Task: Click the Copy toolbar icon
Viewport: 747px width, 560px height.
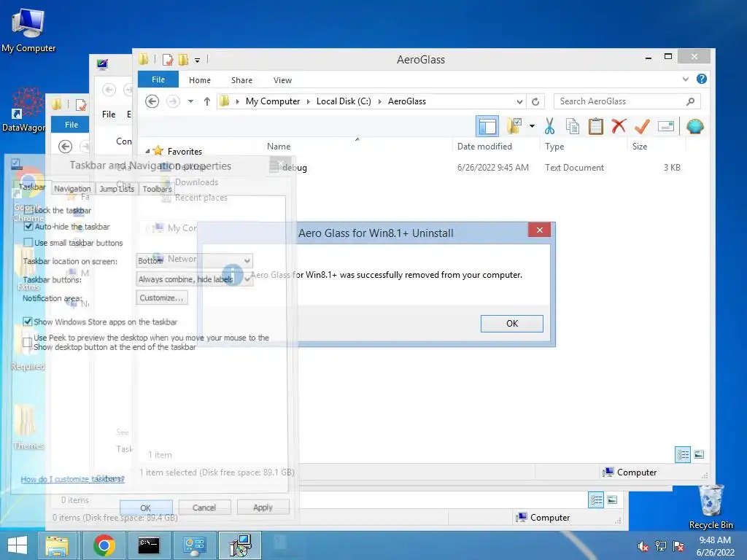Action: 572,126
